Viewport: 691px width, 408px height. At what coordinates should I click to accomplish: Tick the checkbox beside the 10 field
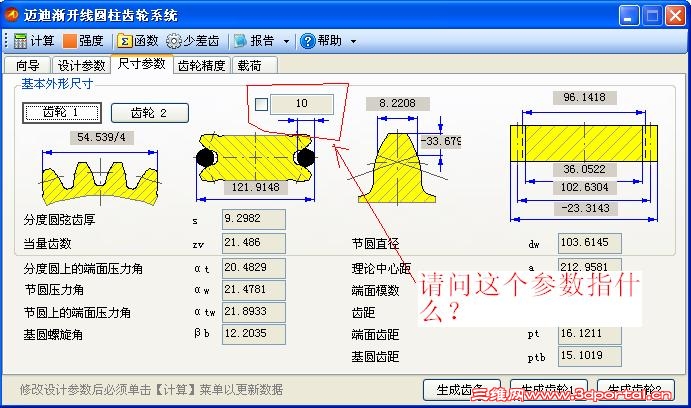(x=261, y=104)
